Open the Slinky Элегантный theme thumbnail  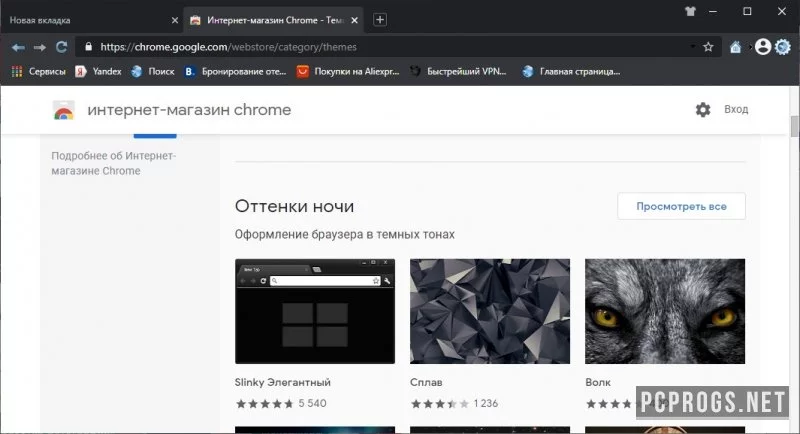pos(315,311)
